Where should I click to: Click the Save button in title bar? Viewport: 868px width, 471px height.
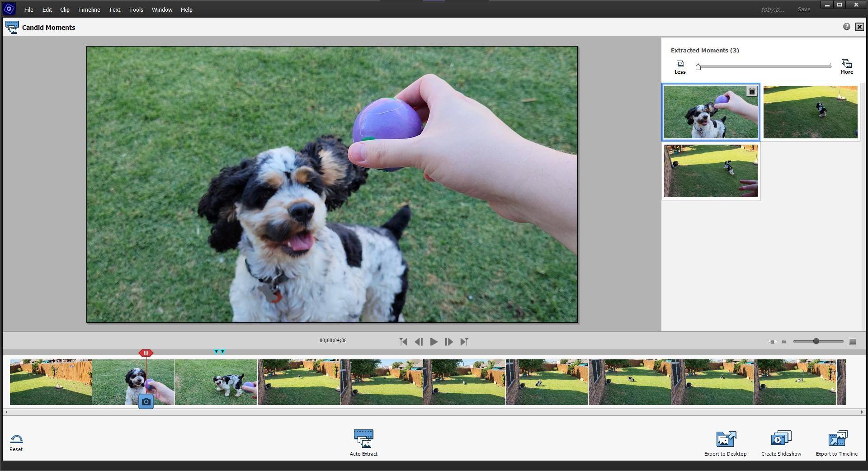[x=803, y=9]
